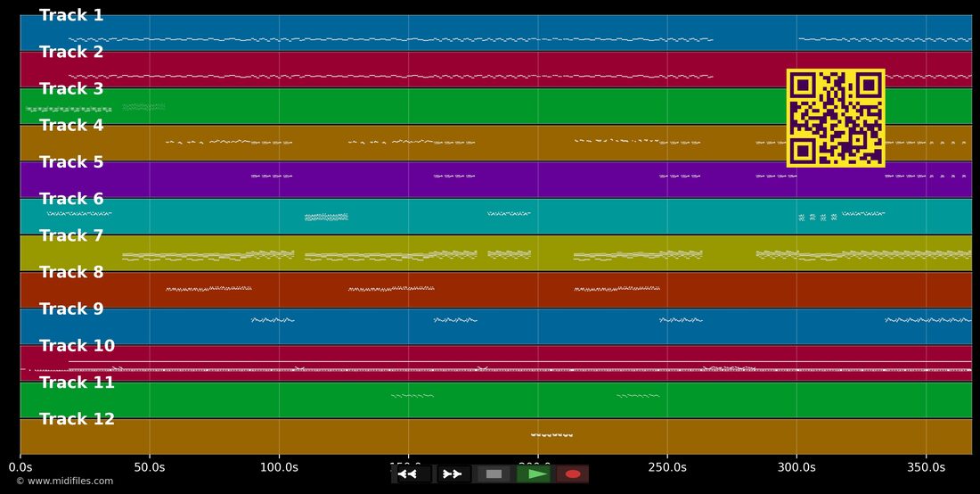Screen dimensions: 980x494
Task: Click the 0.0s timeline start label
Action: 20,467
